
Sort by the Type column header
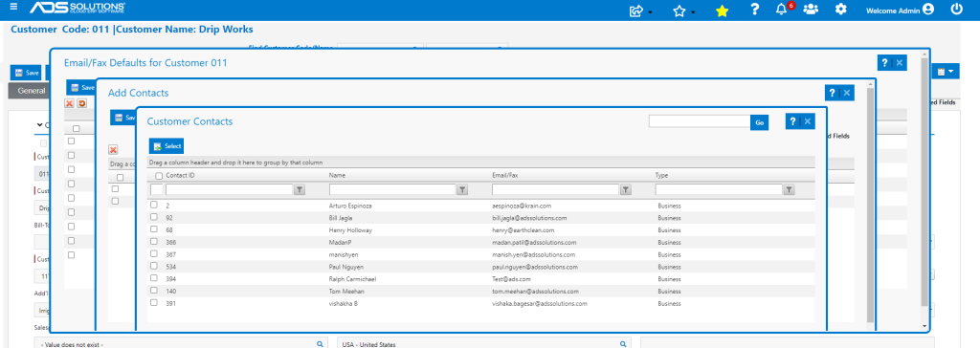tap(662, 176)
